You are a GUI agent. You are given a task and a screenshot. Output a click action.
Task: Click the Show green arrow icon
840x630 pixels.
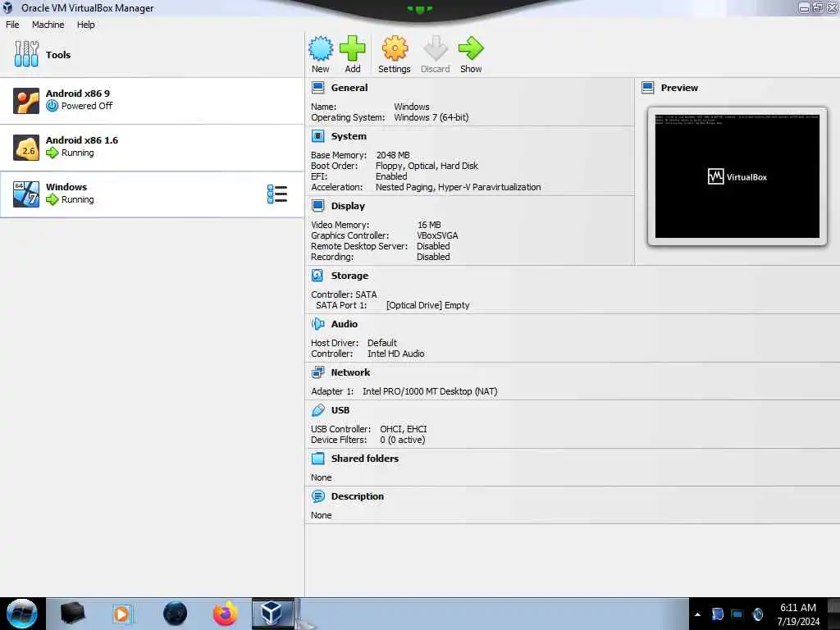(x=471, y=48)
